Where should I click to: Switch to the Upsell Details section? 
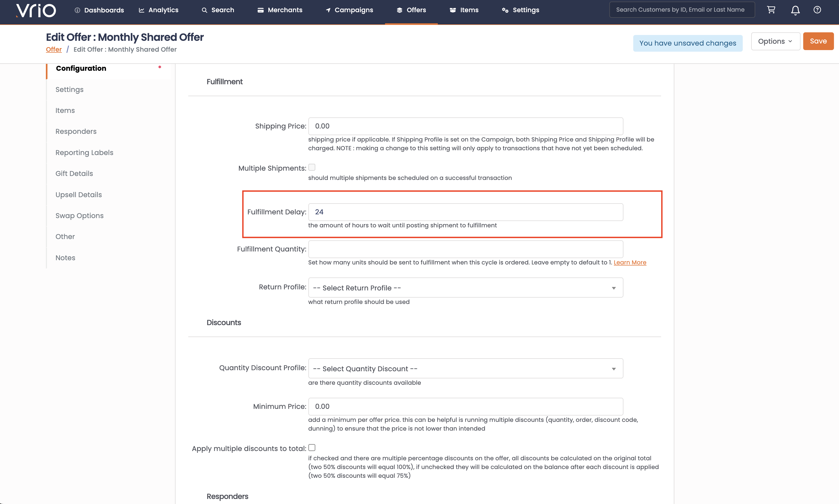tap(78, 194)
